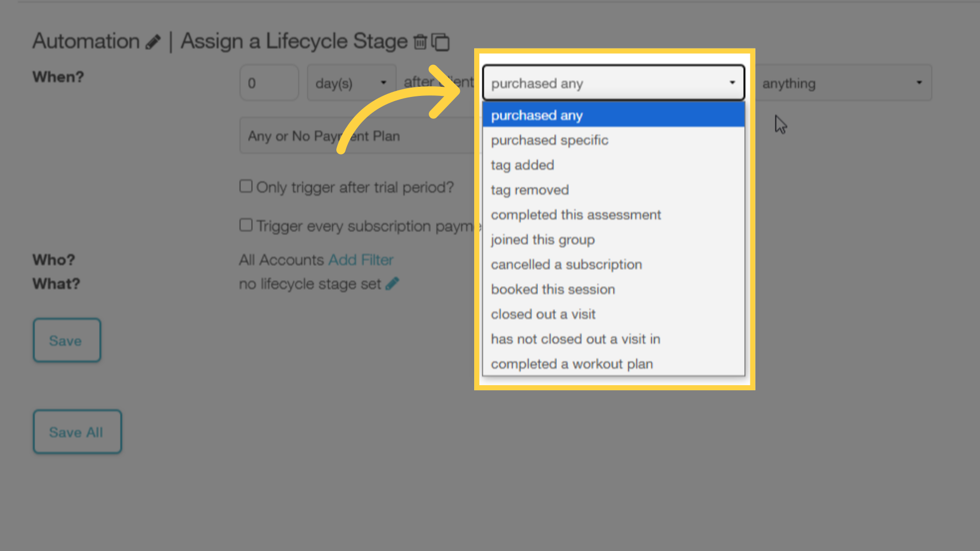Open the 'purchased any' trigger dropdown
The image size is (980, 551).
[612, 83]
